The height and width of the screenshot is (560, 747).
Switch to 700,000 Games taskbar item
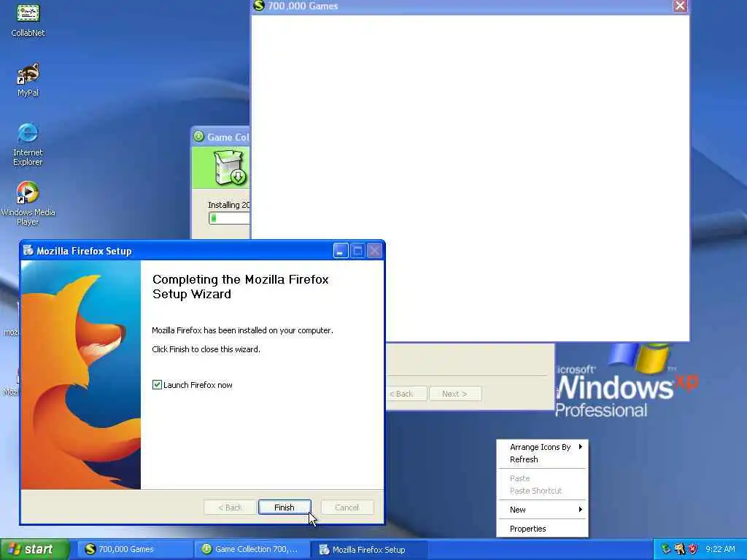coord(134,549)
